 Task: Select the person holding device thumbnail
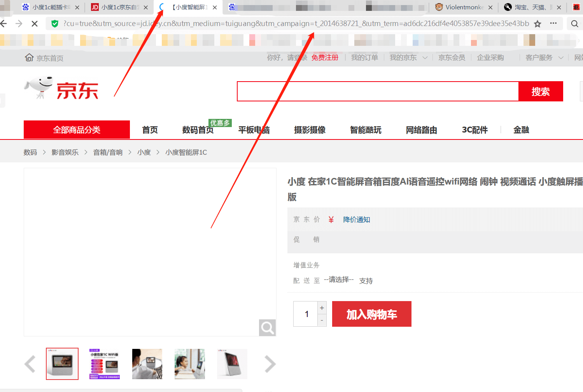[147, 364]
